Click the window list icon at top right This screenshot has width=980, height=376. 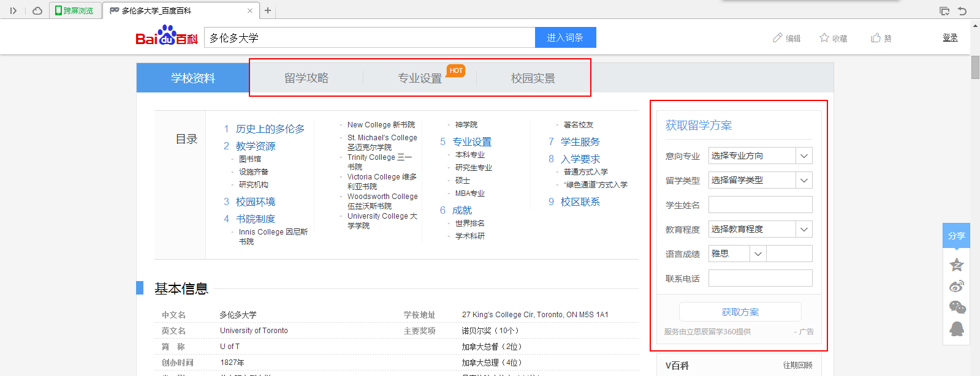tap(944, 10)
